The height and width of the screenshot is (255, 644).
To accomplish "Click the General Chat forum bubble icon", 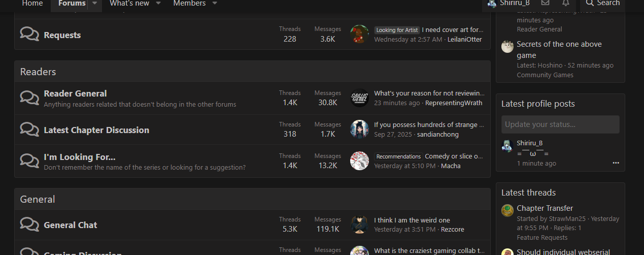I will pos(29,224).
